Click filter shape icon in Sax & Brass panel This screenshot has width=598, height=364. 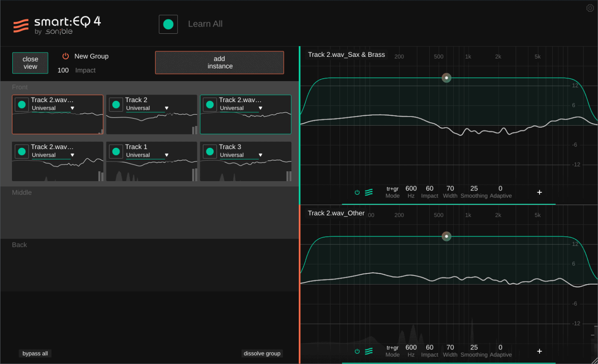(x=369, y=192)
